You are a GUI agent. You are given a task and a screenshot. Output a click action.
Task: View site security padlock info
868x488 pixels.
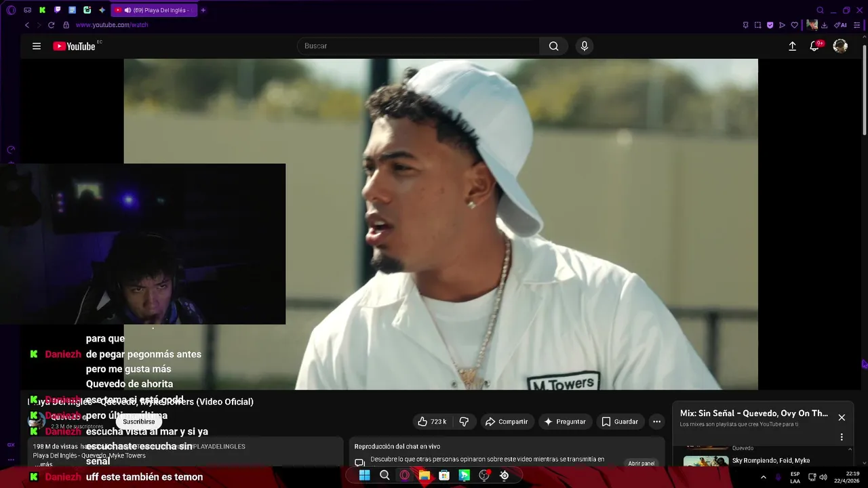click(x=66, y=25)
